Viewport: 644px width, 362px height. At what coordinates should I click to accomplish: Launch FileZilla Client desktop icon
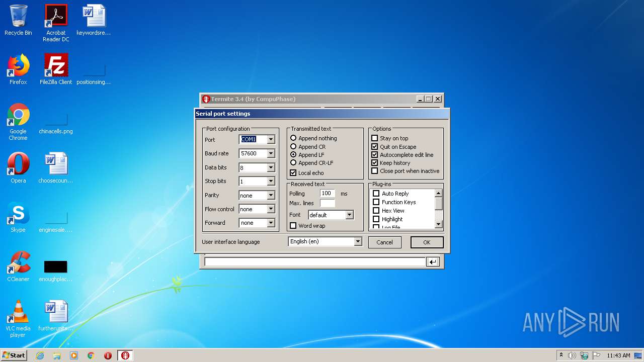[x=56, y=69]
